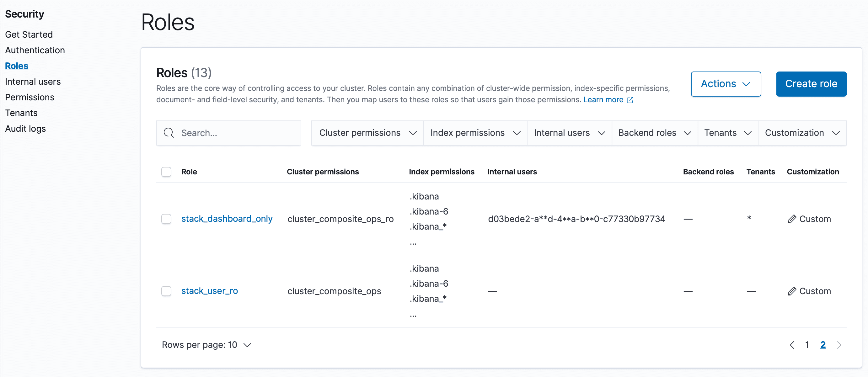
Task: Jump to page 1 of roles
Action: click(807, 345)
